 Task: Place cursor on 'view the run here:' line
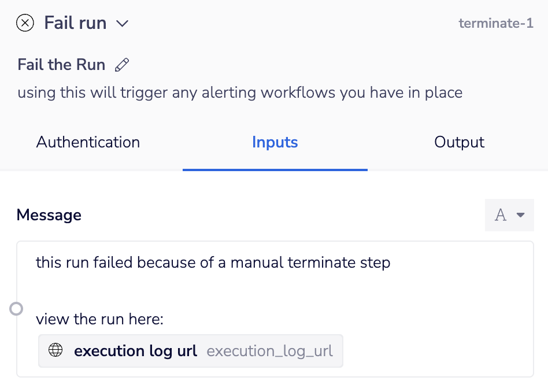[99, 319]
